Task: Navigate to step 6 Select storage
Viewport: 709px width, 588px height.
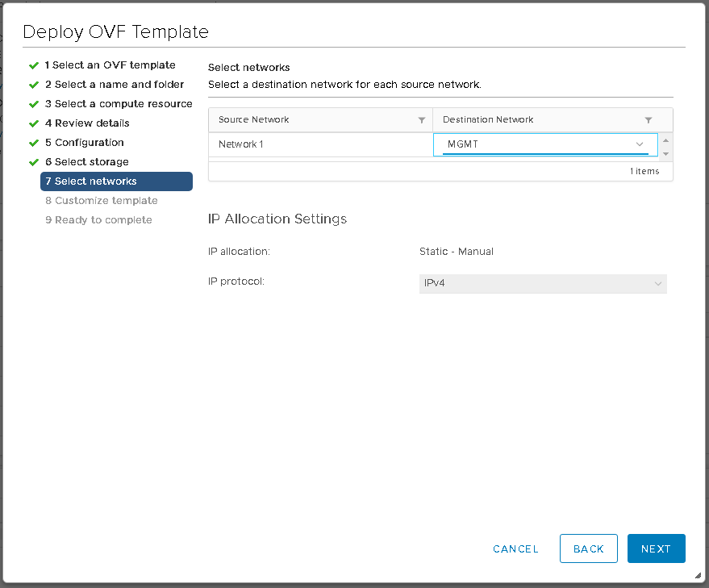Action: [x=87, y=162]
